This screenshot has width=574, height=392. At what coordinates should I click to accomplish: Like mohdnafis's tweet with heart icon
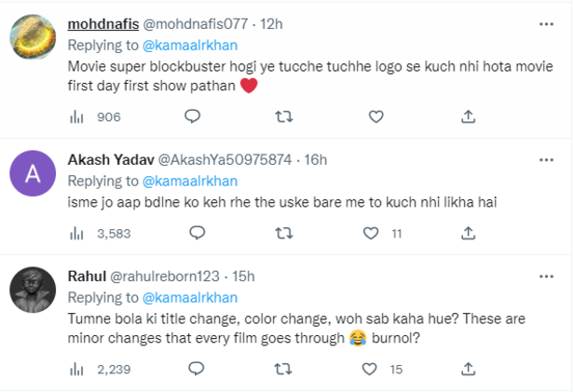[376, 116]
